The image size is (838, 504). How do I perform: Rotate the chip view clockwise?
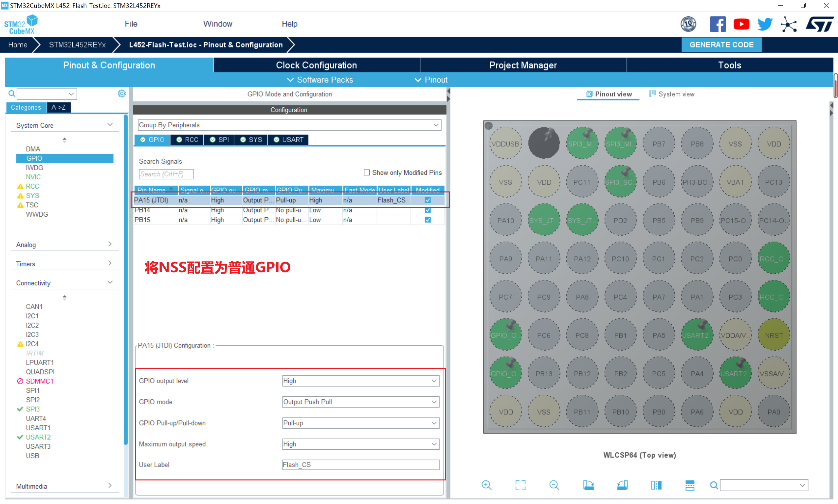[588, 485]
